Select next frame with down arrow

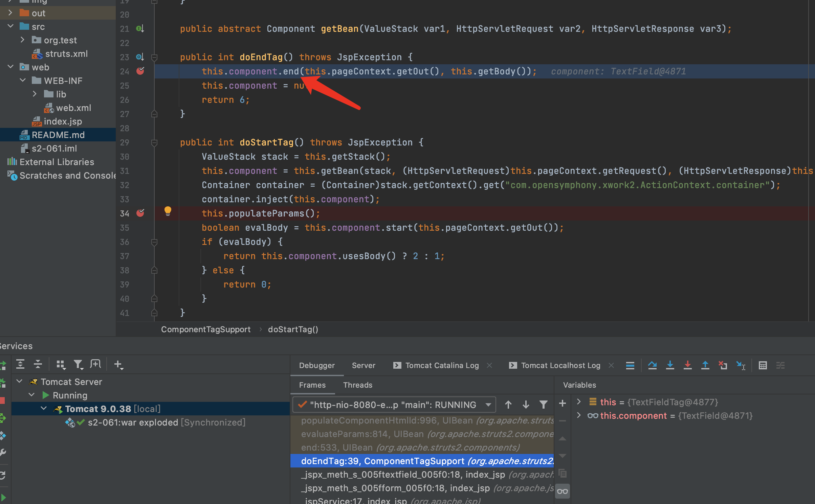526,405
